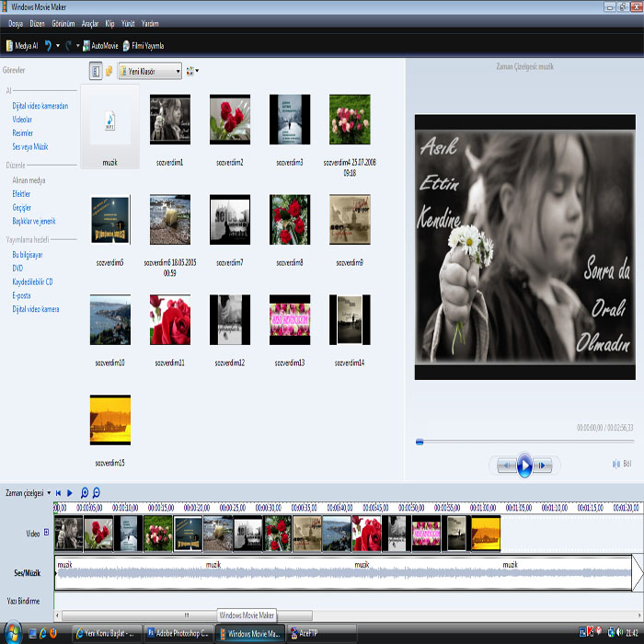
Task: Open Başlıklar ve jenerik link
Action: point(34,221)
